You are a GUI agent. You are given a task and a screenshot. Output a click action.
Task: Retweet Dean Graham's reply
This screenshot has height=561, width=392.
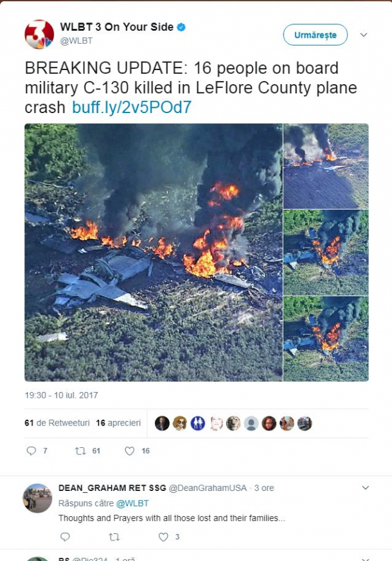tap(114, 537)
